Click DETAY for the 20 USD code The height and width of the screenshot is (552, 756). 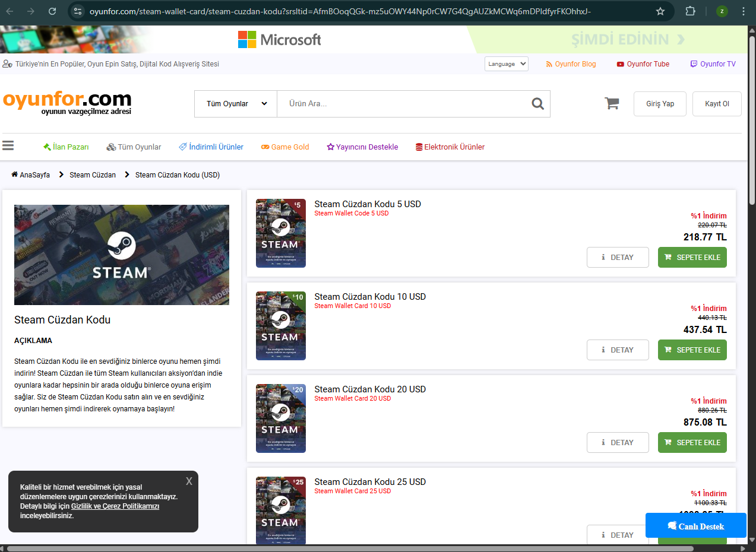click(618, 442)
